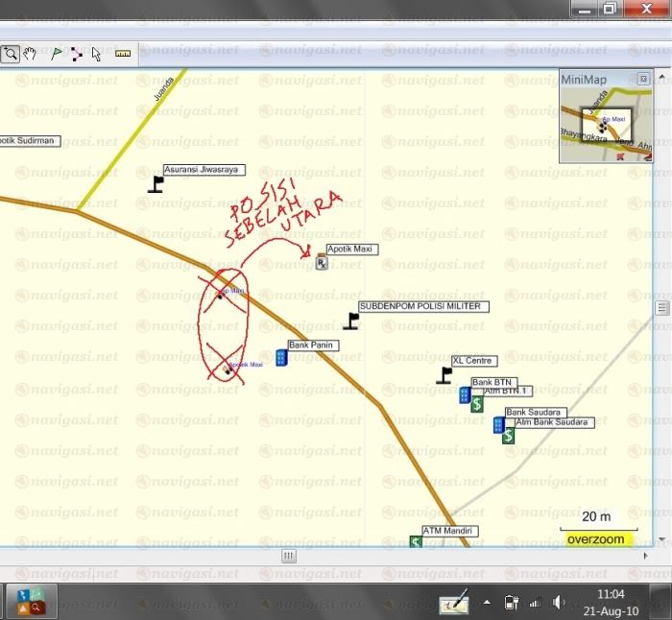672x620 pixels.
Task: Select the route drawing tool
Action: tap(77, 54)
